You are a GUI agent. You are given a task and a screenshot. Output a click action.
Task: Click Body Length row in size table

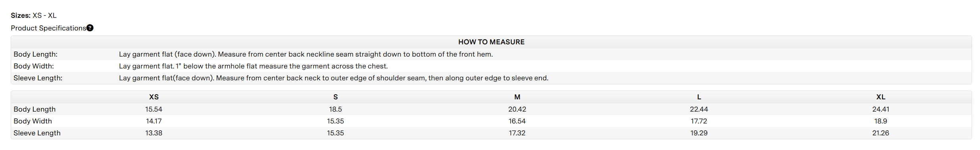coord(491,109)
